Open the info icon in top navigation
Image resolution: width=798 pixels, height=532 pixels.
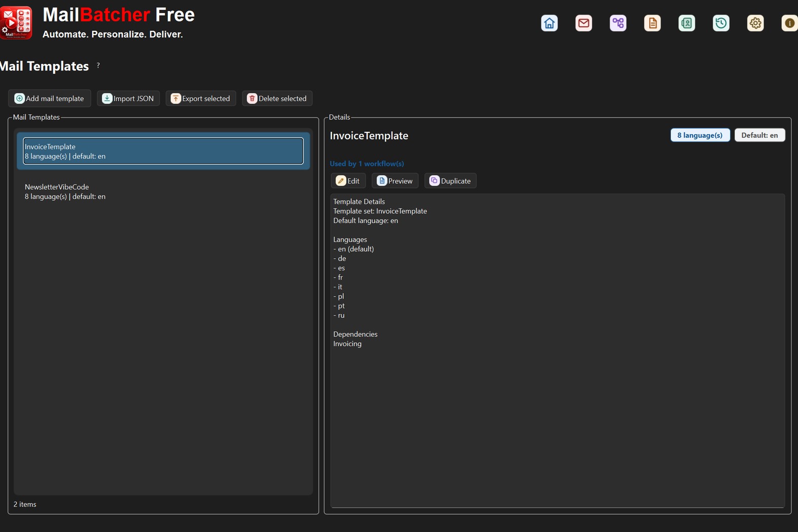click(x=789, y=23)
